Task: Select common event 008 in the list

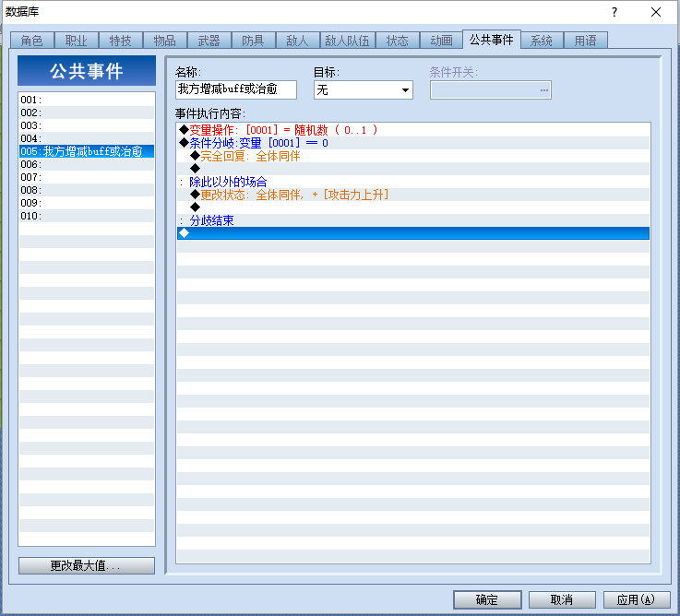Action: tap(87, 190)
